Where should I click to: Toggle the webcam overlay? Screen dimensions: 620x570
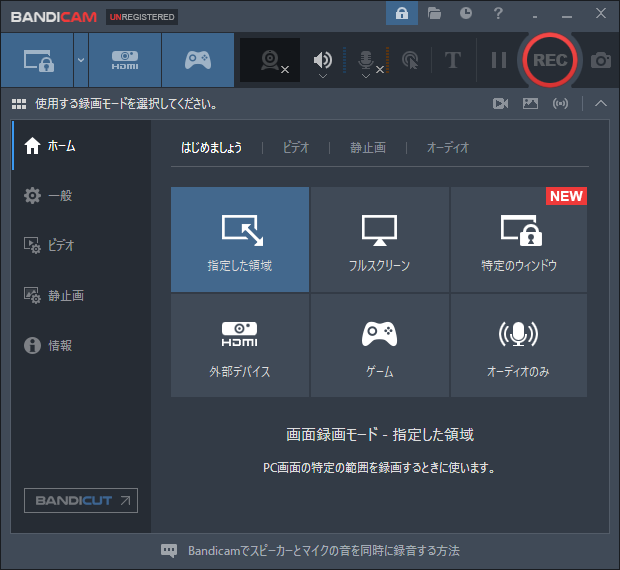[270, 60]
